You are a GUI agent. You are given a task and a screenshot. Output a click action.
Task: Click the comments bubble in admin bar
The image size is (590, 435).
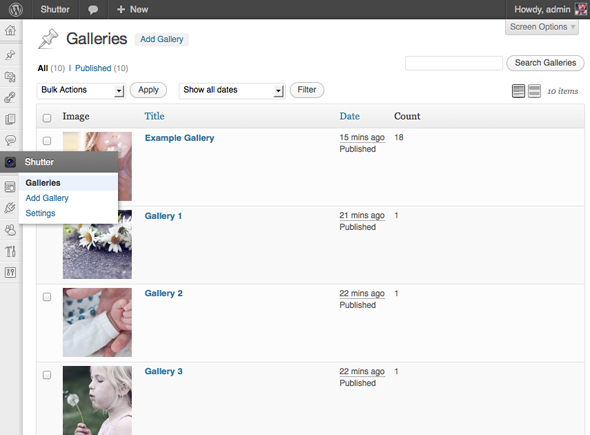[93, 9]
